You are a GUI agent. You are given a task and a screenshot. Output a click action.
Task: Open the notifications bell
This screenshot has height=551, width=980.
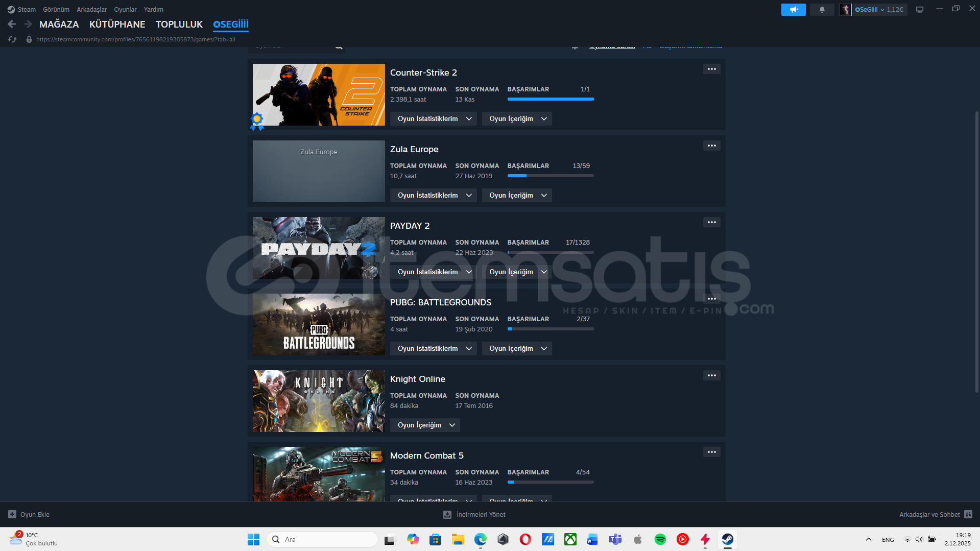(822, 10)
